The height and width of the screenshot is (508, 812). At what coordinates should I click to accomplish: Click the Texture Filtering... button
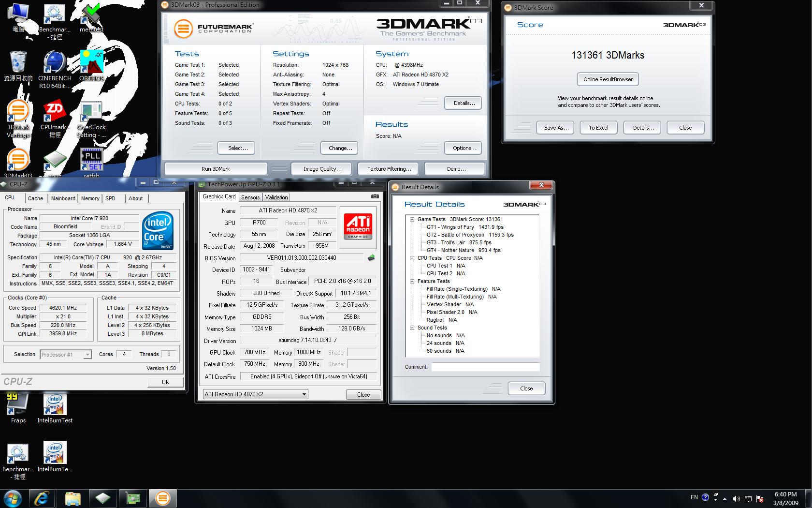pos(389,169)
